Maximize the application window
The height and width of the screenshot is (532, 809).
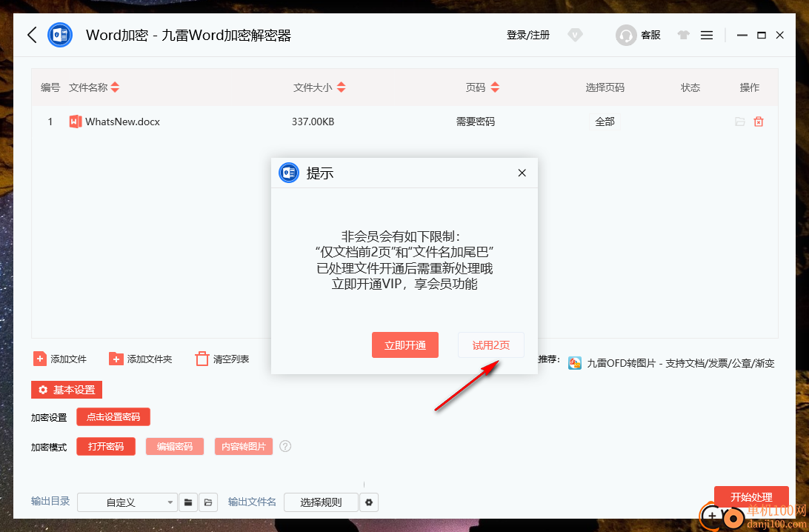click(762, 35)
